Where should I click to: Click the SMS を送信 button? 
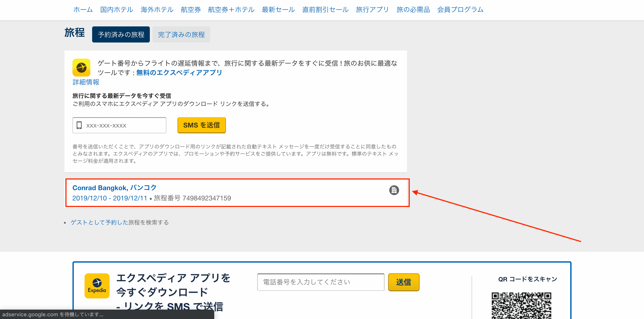click(201, 125)
